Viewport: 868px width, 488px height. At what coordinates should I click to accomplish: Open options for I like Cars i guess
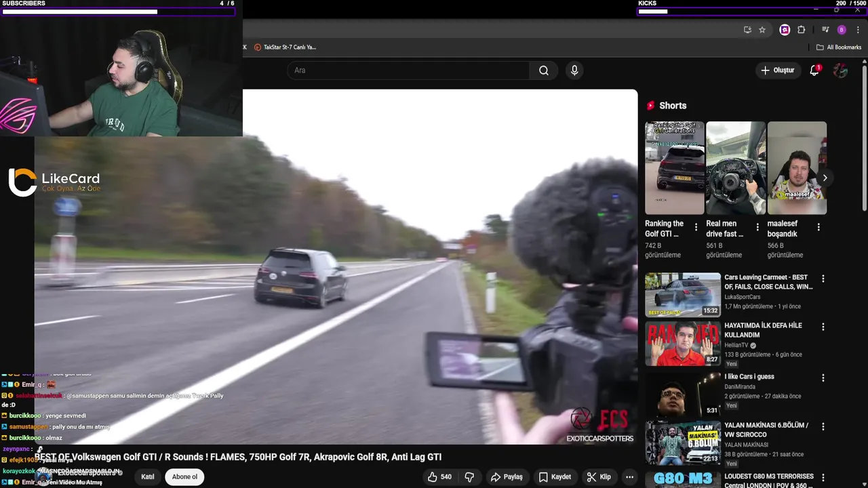point(823,378)
